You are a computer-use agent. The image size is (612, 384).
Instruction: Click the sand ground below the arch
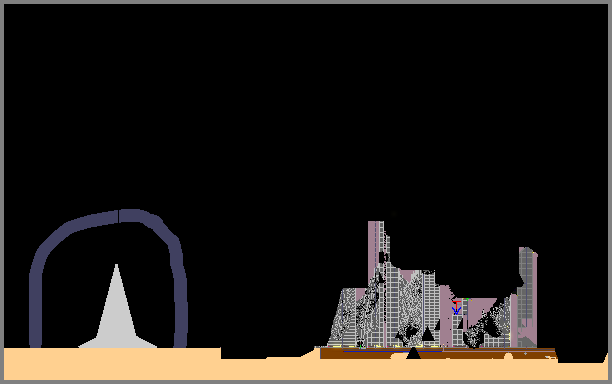[x=112, y=363]
